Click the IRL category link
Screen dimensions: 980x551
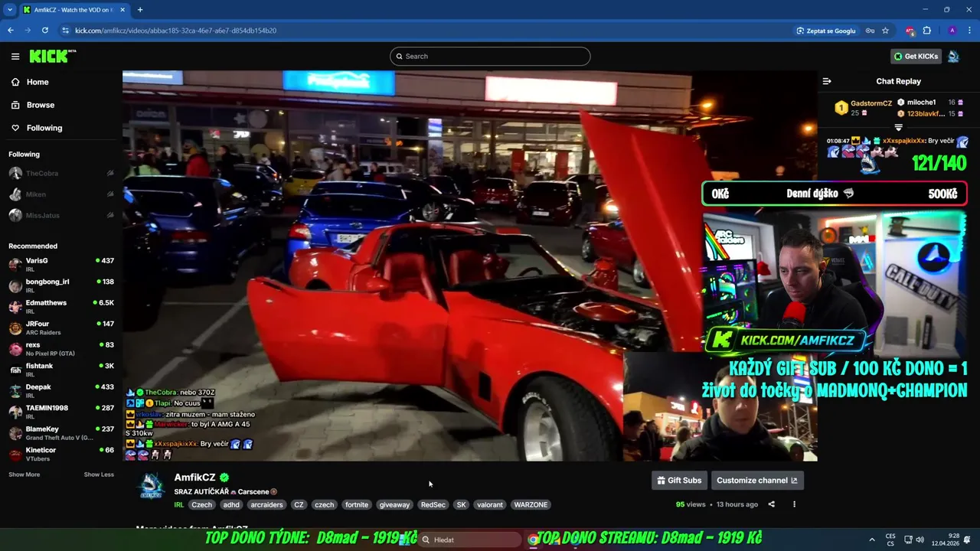pyautogui.click(x=178, y=505)
